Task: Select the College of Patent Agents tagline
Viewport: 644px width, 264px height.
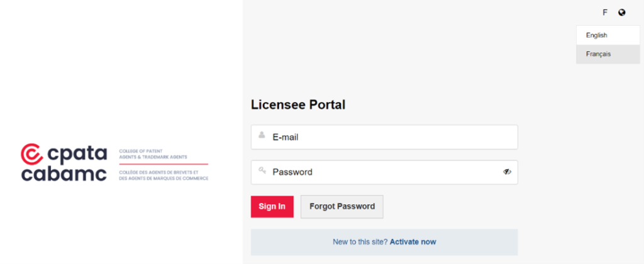Action: click(x=153, y=154)
